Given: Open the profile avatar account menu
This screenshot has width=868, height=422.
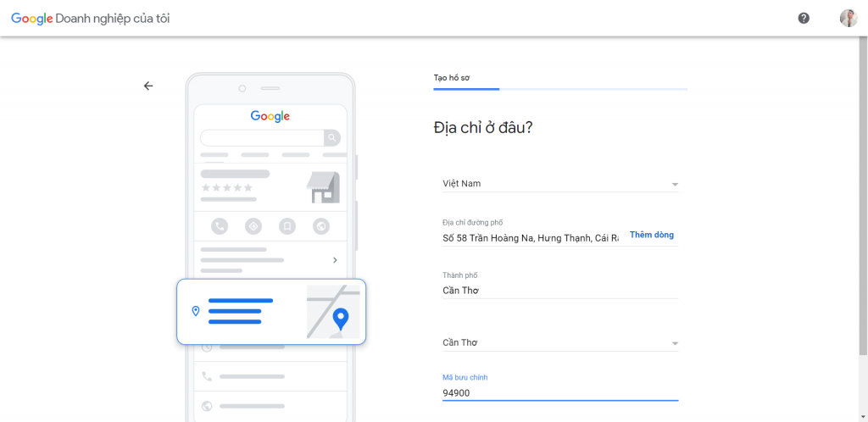Looking at the screenshot, I should 848,18.
